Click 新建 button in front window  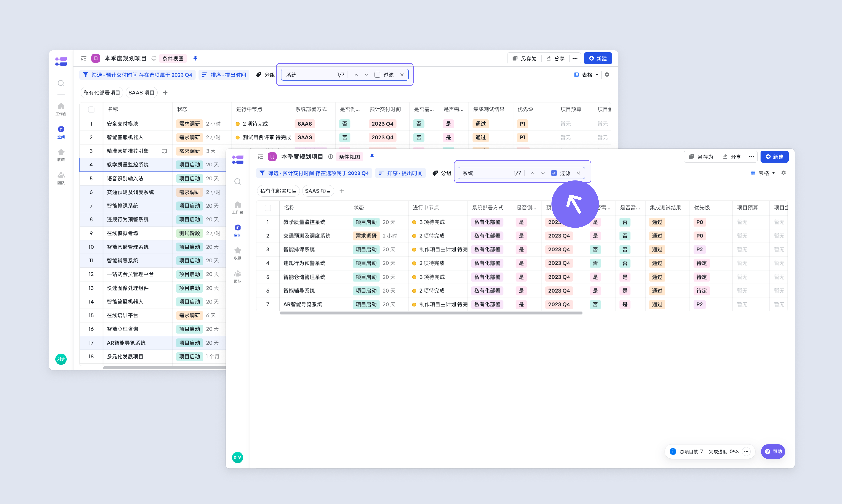tap(774, 157)
